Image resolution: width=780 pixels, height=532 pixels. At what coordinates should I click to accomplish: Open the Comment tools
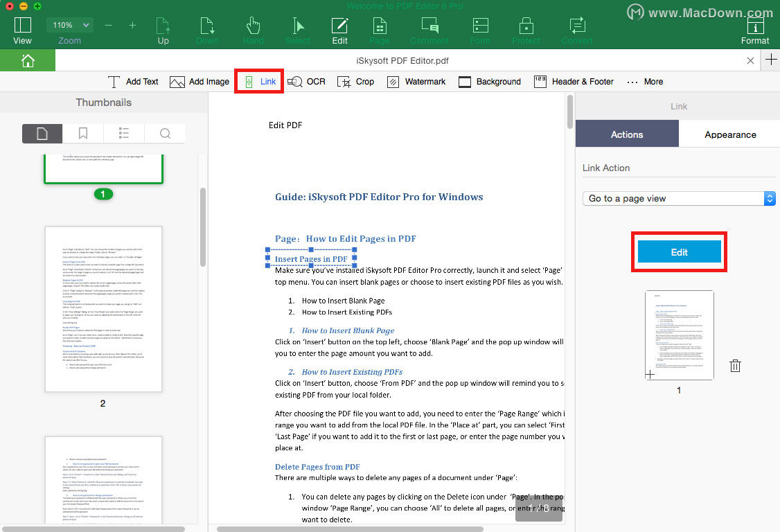[x=429, y=31]
